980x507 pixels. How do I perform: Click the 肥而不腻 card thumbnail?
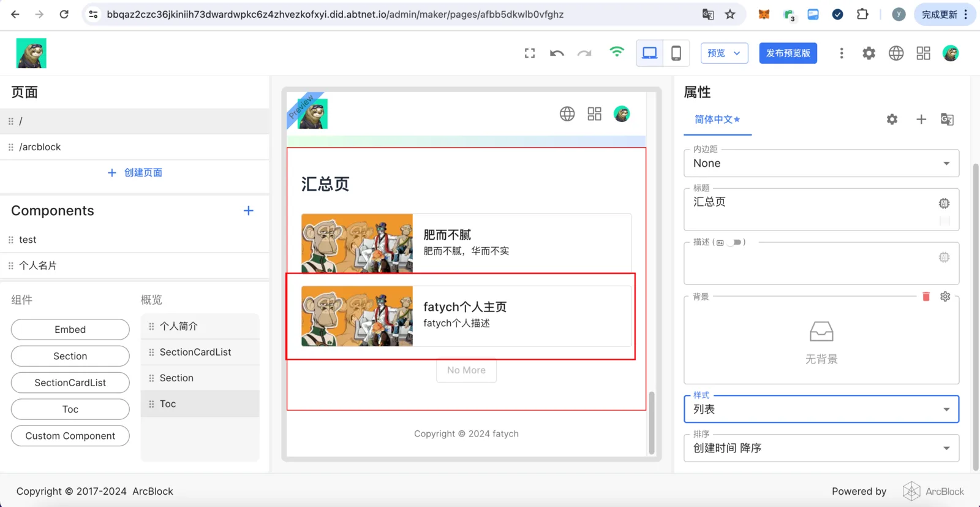coord(357,243)
